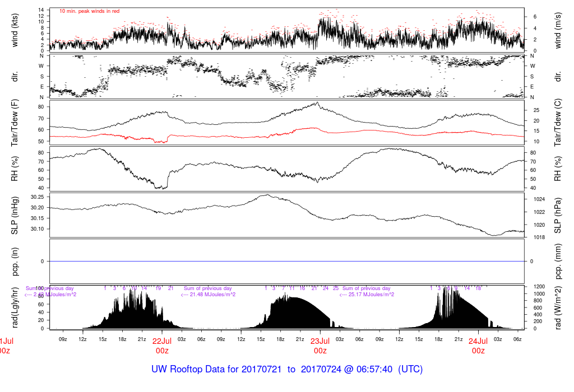Image resolution: width=574 pixels, height=392 pixels.
Task: Click the 'wind (kts)' axis label
Action: click(15, 30)
